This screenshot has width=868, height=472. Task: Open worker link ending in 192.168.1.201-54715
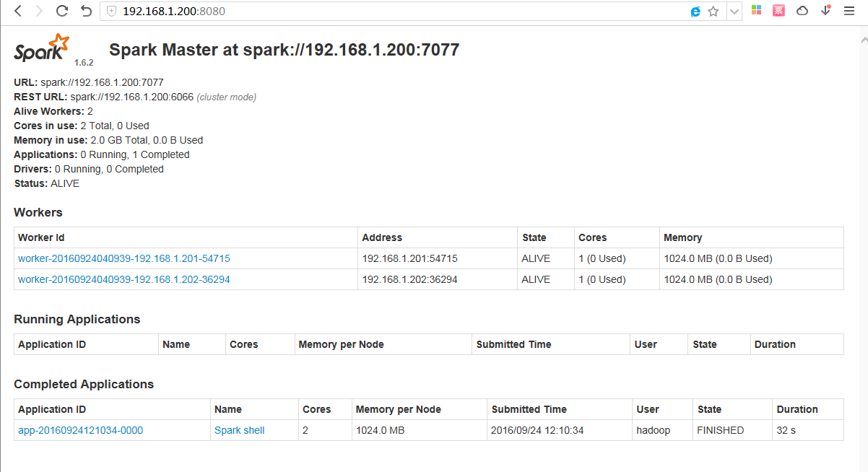click(124, 258)
